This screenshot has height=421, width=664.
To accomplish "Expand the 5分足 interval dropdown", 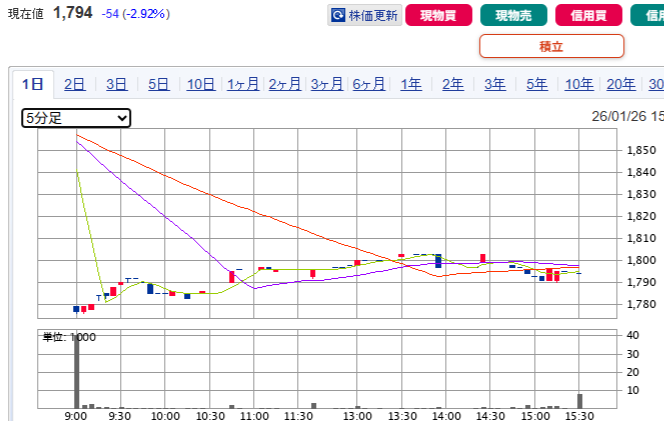I will [76, 118].
